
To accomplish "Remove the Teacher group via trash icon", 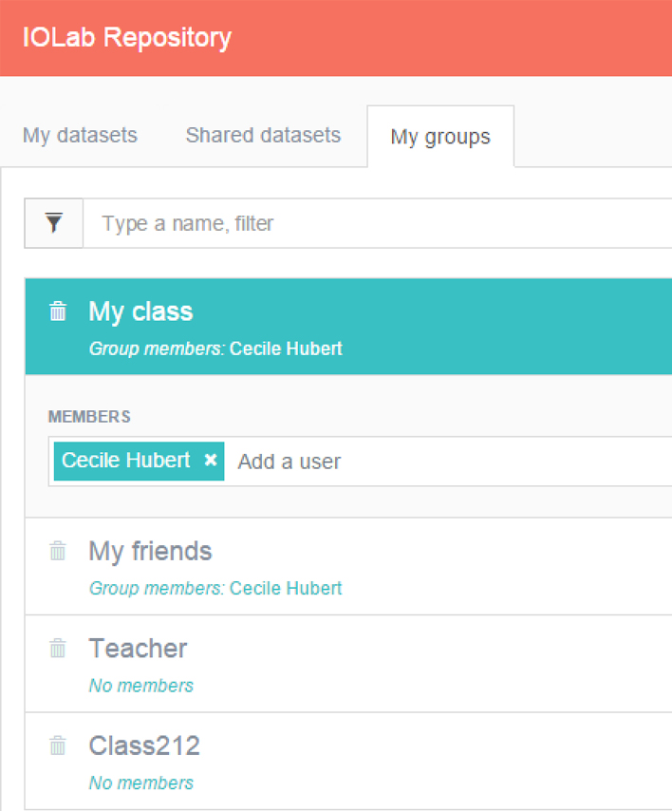I will point(58,648).
